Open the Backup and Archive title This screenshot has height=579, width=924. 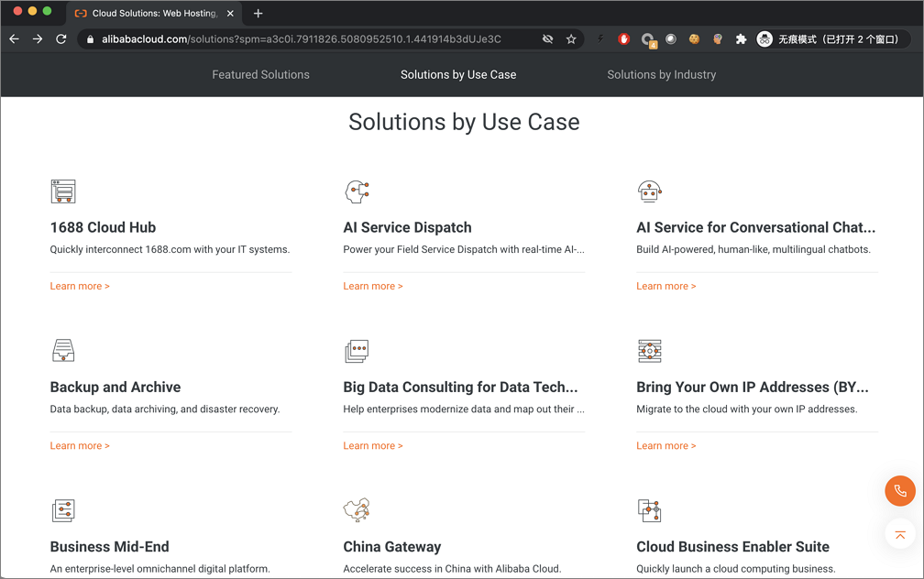115,387
